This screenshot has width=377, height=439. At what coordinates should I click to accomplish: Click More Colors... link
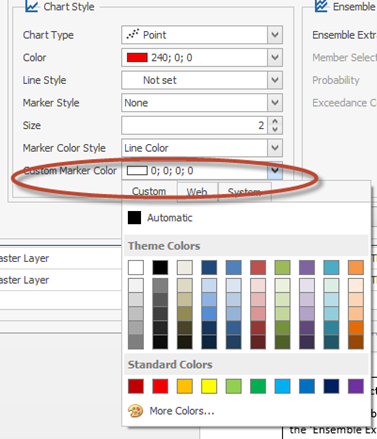[182, 411]
